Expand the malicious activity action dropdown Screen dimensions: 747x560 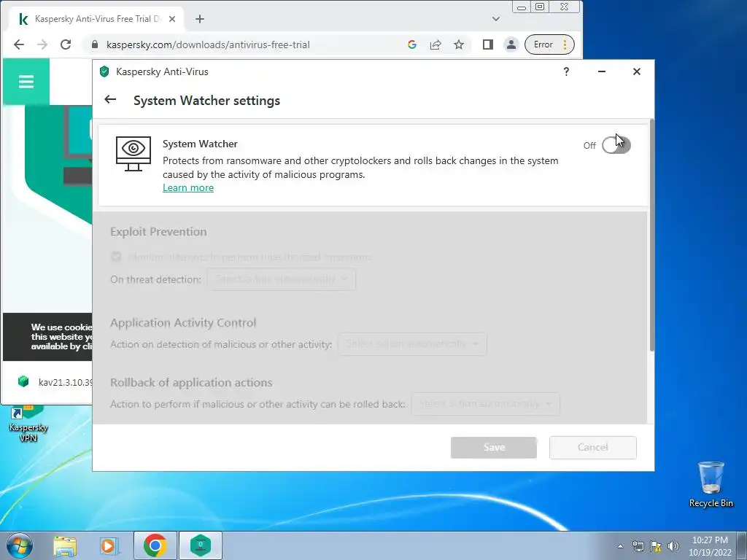click(x=413, y=344)
